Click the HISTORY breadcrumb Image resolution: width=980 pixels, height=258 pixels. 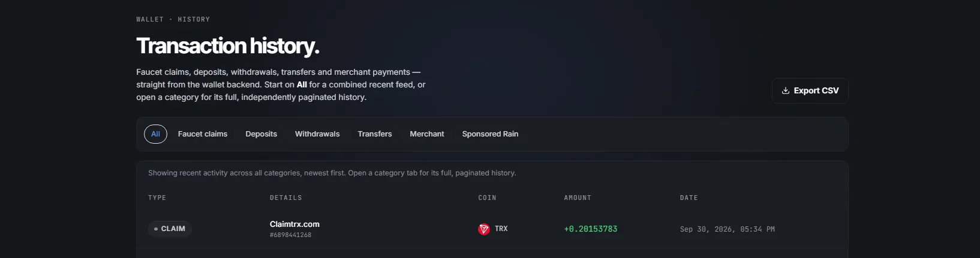(x=194, y=20)
